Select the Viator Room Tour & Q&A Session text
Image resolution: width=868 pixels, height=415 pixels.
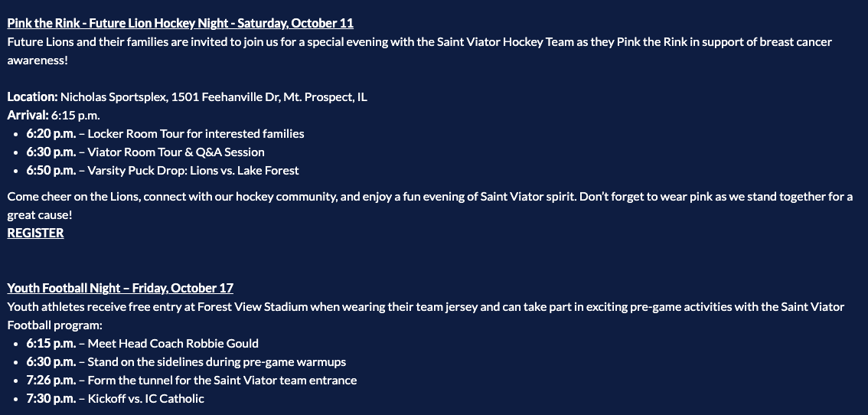point(176,152)
